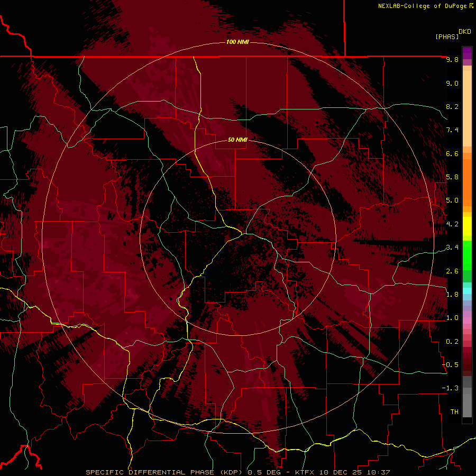Click the 5.0 value on color scale
Screen dimensions: 476x476
[452, 200]
